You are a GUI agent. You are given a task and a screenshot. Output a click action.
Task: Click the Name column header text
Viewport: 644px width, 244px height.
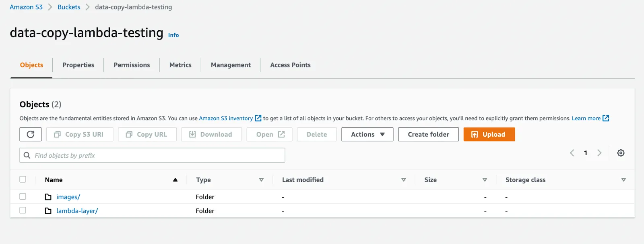[54, 180]
